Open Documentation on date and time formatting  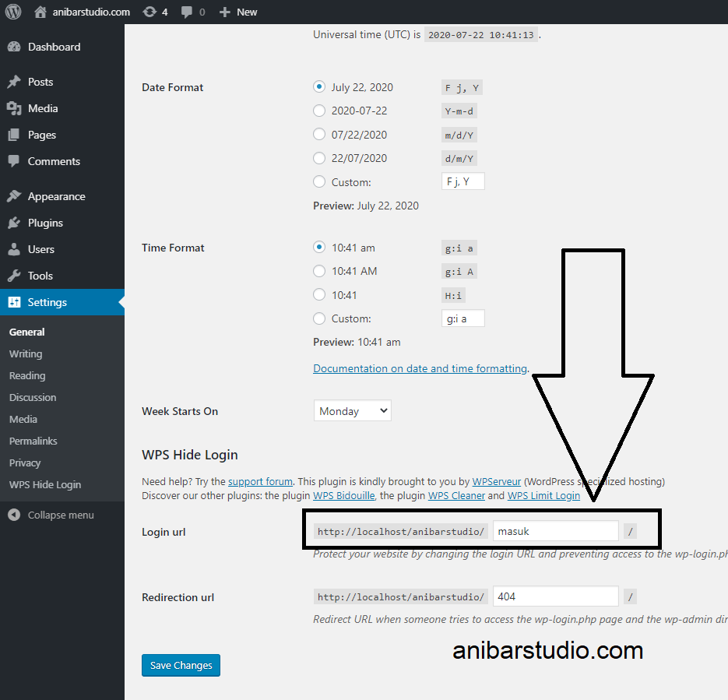[420, 368]
